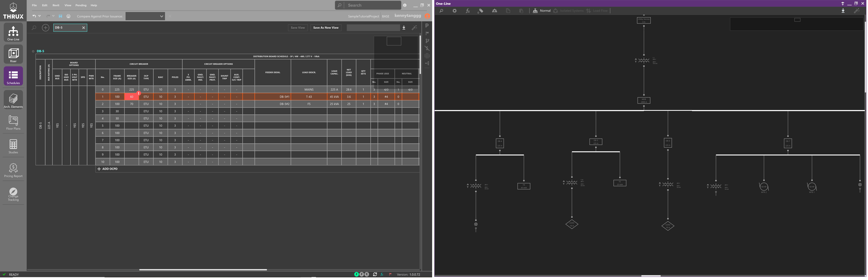Click the tree connection icon on right strip
Image resolution: width=868 pixels, height=280 pixels.
click(x=427, y=63)
